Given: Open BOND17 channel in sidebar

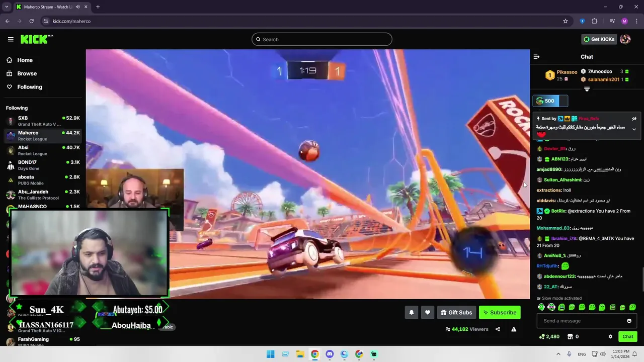Looking at the screenshot, I should (43, 165).
